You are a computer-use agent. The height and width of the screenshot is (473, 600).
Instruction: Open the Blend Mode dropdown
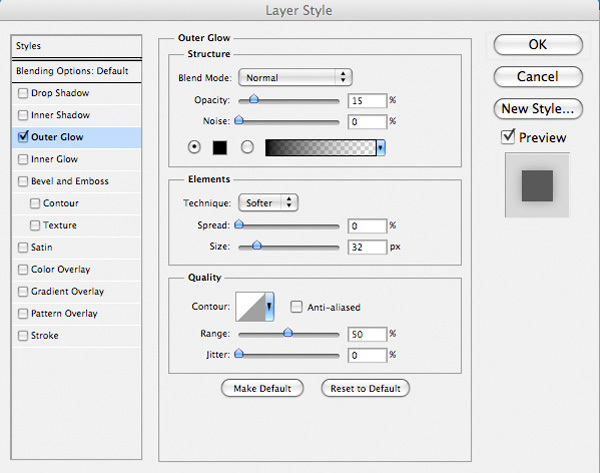[x=295, y=77]
